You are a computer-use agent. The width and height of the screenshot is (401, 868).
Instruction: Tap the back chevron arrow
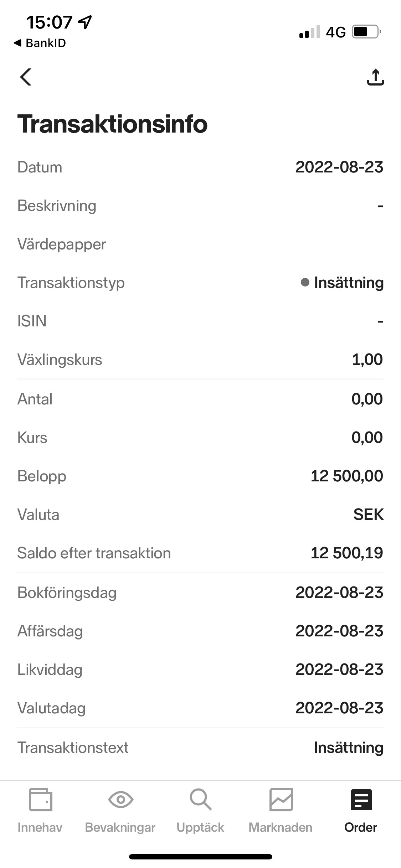[26, 77]
